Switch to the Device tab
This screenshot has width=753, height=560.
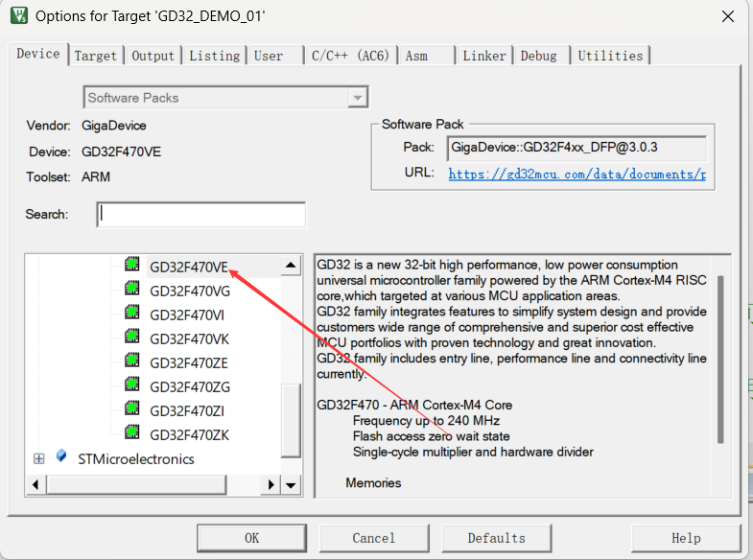(38, 54)
